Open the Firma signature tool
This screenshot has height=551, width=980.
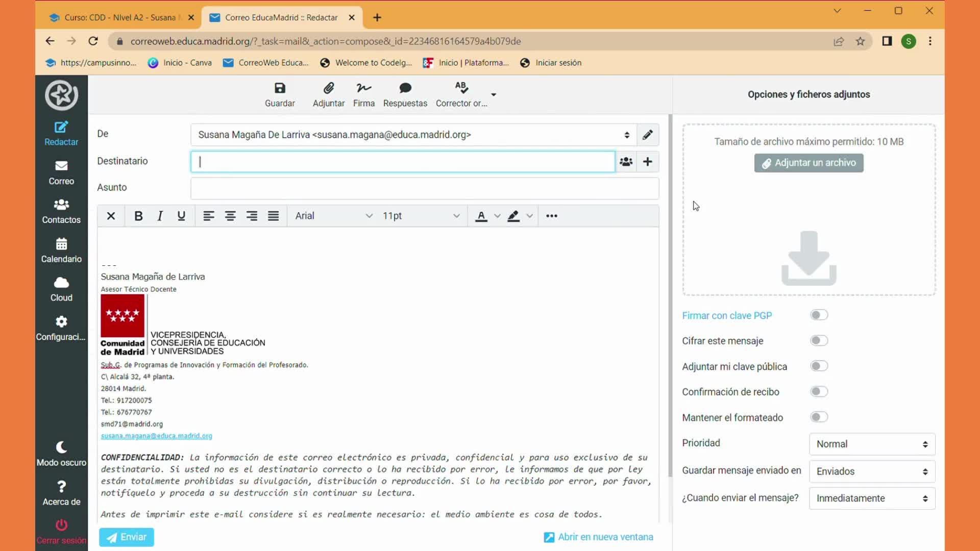pos(363,89)
